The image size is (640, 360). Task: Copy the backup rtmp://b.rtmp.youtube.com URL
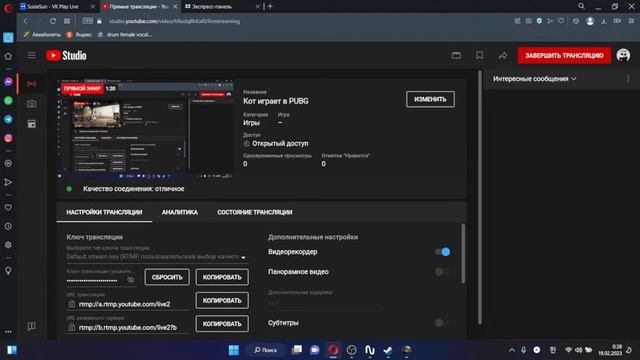222,324
